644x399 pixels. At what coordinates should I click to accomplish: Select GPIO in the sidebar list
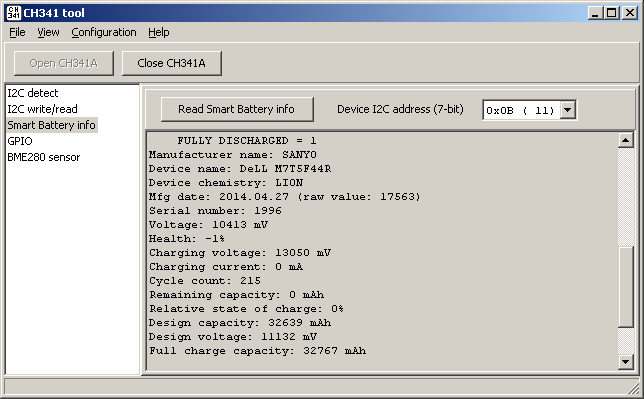[20, 141]
